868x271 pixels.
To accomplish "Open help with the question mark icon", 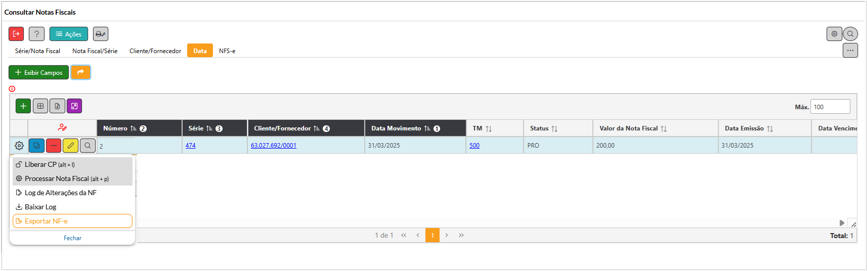I will 36,34.
